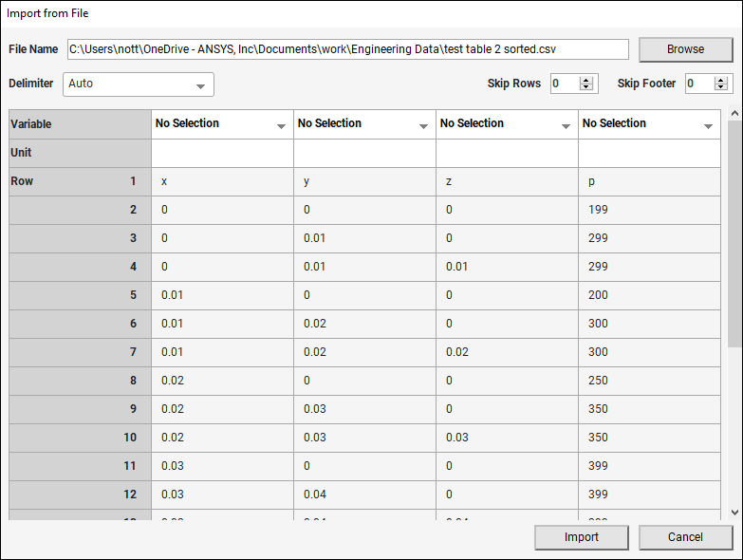The height and width of the screenshot is (560, 743).
Task: Click the Variable row header
Action: 80,124
